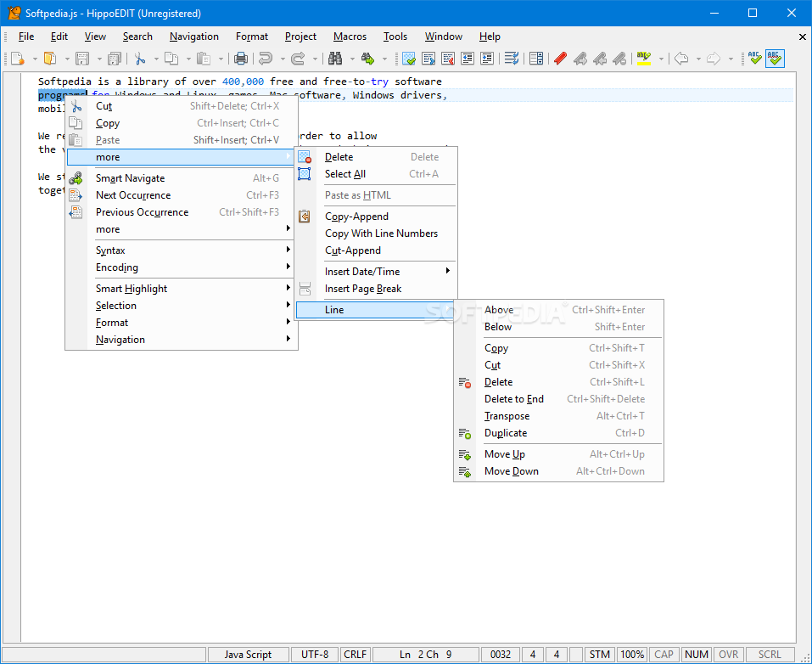
Task: Click the Save floppy disk toolbar icon
Action: pyautogui.click(x=81, y=59)
